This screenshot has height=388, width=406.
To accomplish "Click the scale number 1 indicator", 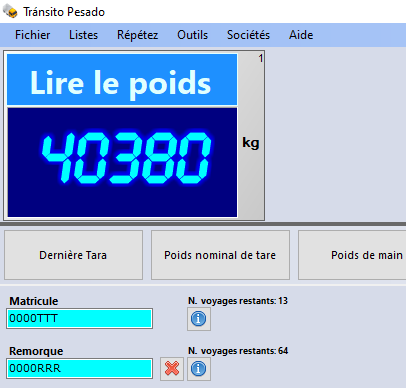I will [261, 58].
